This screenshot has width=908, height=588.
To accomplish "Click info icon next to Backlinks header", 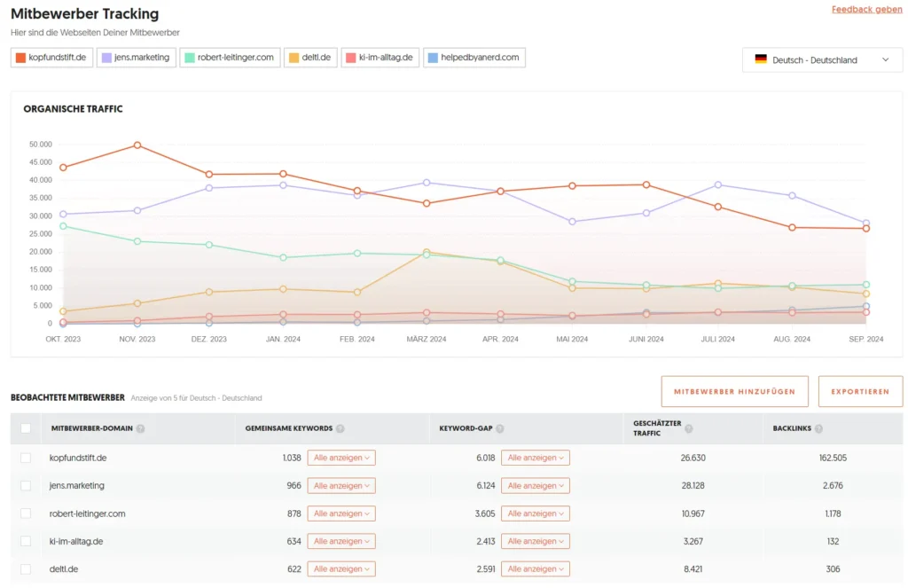I will click(818, 428).
